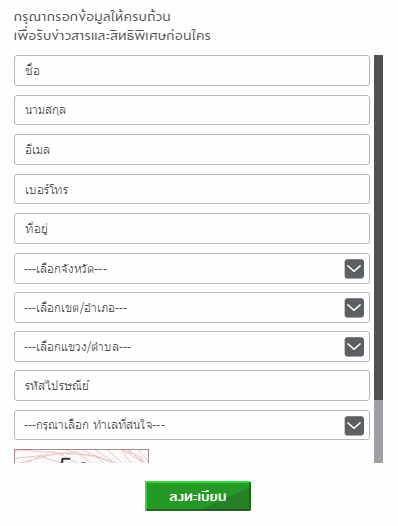Open the ---เลือกแขวง/ตำบล--- subdistrict dropdown

click(192, 347)
